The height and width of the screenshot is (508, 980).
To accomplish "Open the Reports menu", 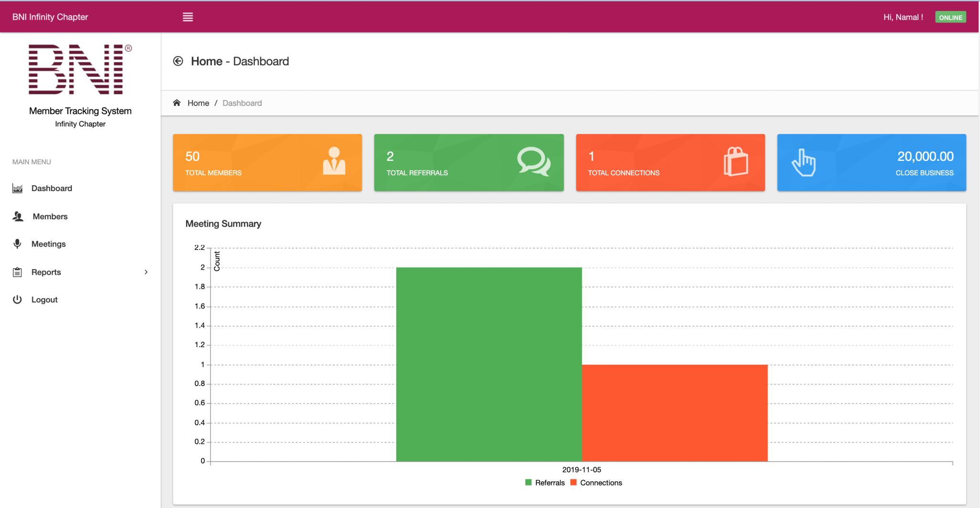I will 46,272.
